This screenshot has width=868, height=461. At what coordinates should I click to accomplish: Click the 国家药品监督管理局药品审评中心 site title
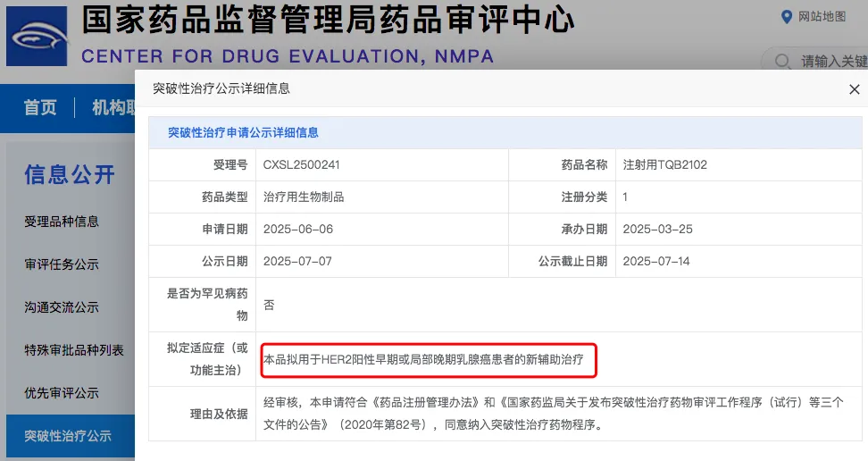click(329, 20)
